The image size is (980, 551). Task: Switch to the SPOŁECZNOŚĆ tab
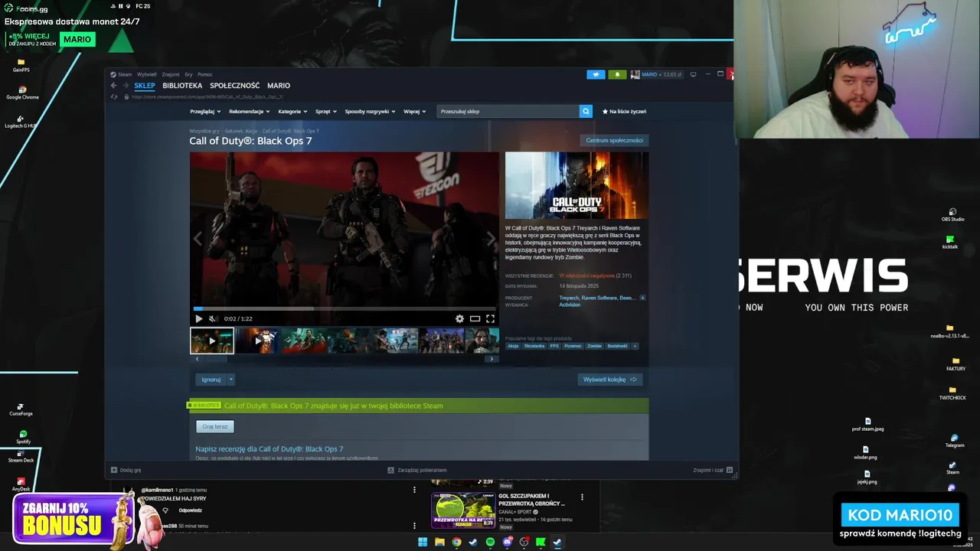click(x=235, y=86)
